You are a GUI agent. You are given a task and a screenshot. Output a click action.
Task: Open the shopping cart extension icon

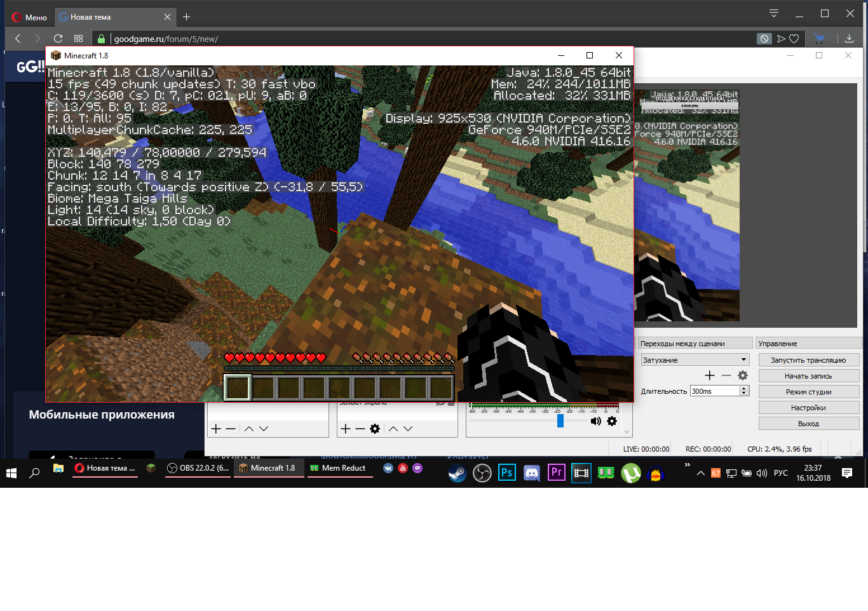pos(820,39)
